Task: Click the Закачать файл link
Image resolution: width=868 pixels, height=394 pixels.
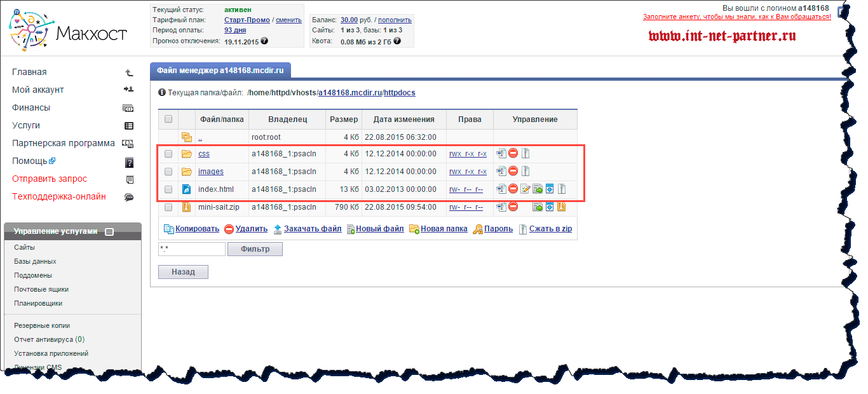Action: click(312, 229)
